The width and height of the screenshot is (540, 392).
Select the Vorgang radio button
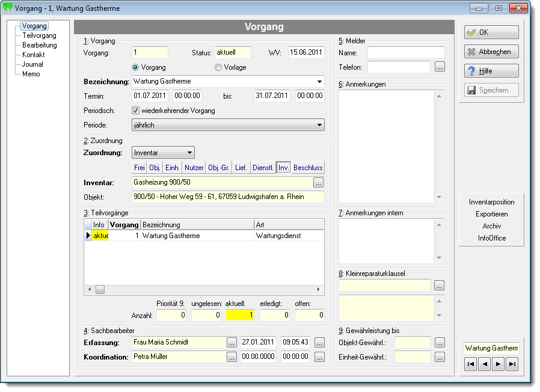(135, 67)
